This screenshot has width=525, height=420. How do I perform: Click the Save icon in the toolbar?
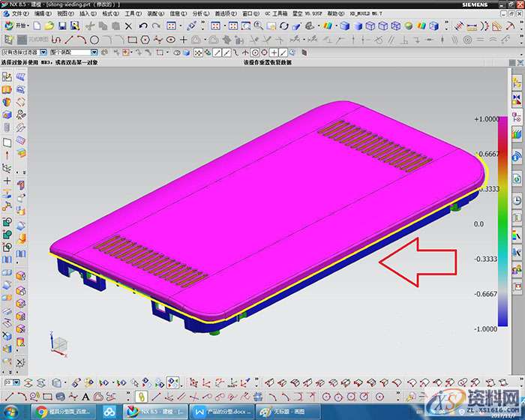pyautogui.click(x=62, y=26)
